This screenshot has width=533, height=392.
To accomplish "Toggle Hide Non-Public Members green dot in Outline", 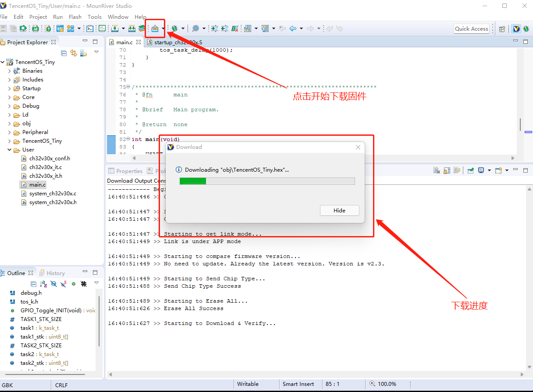I will pos(74,284).
